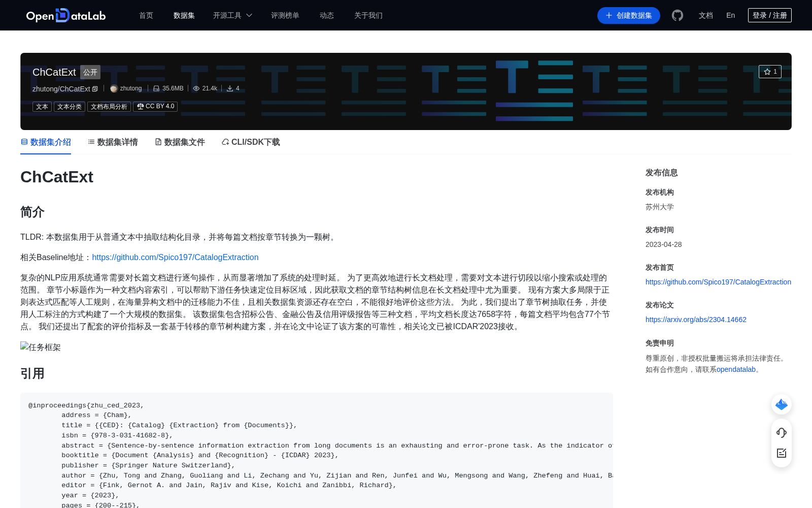The height and width of the screenshot is (508, 812).
Task: Click the zhutong username
Action: [131, 88]
